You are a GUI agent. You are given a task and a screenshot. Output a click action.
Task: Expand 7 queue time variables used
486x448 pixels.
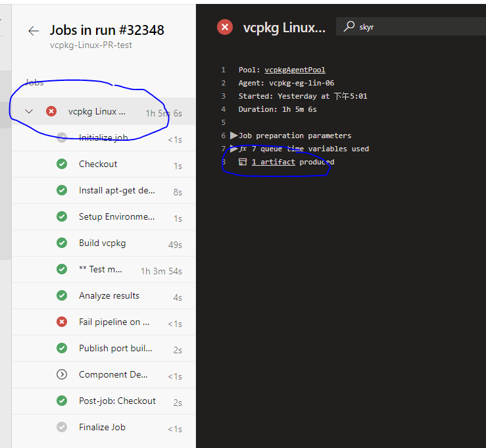[233, 147]
